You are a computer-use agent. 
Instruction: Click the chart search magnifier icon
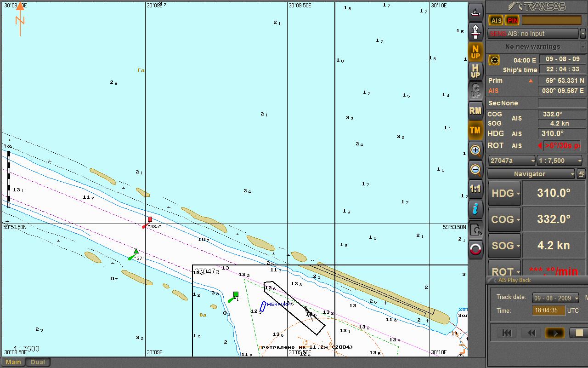click(x=475, y=230)
